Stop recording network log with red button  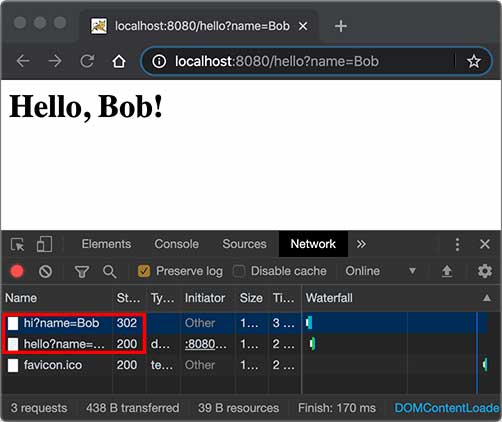[17, 271]
